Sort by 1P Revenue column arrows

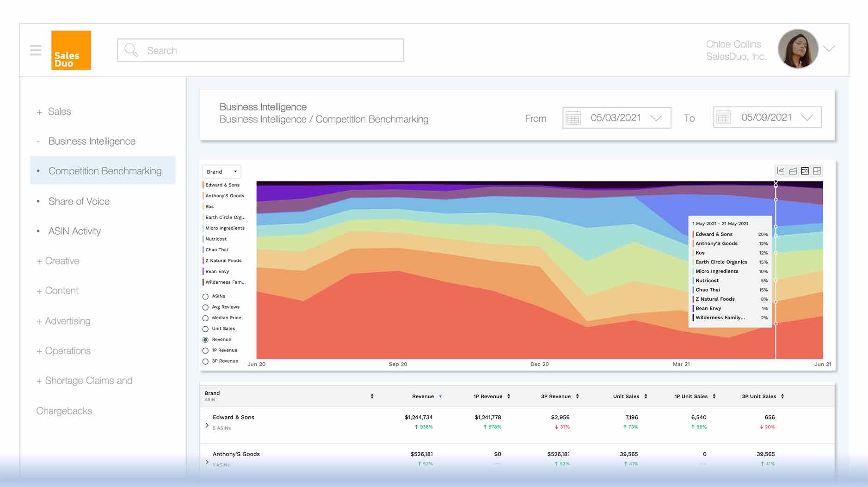coord(509,396)
